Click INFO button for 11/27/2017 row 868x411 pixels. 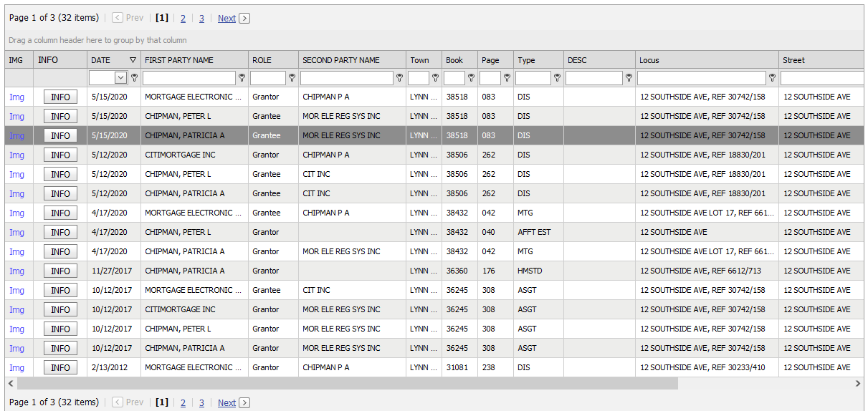(x=60, y=271)
